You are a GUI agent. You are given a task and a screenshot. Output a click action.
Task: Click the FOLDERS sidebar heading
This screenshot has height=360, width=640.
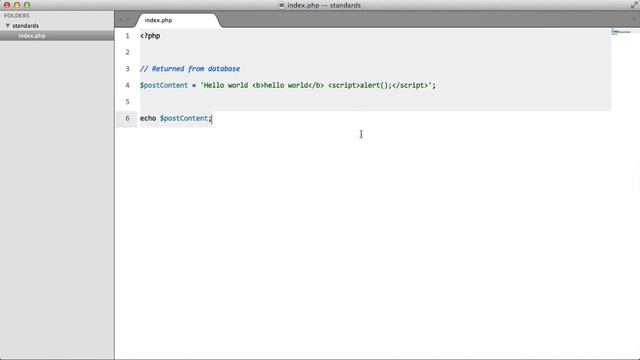(x=17, y=16)
